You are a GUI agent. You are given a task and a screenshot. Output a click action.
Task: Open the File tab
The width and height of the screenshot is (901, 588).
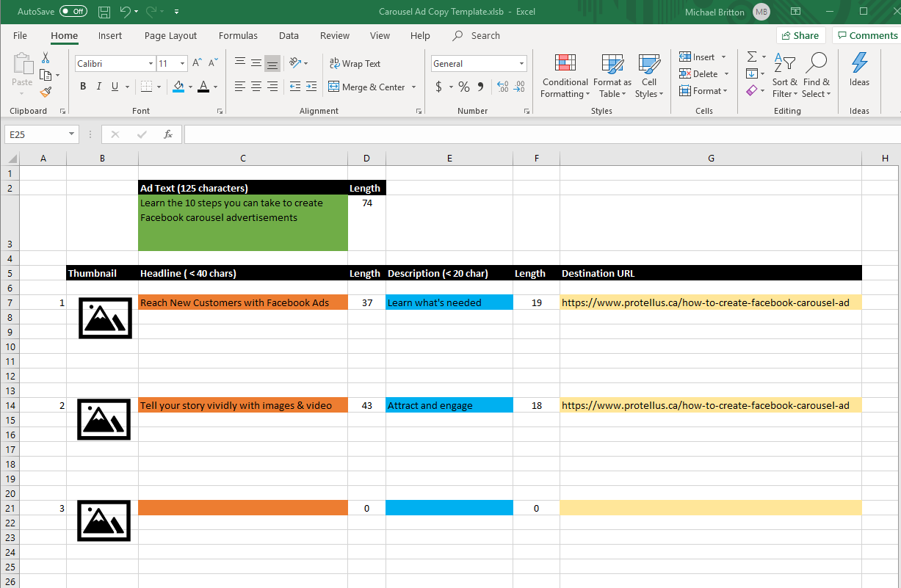pyautogui.click(x=20, y=35)
